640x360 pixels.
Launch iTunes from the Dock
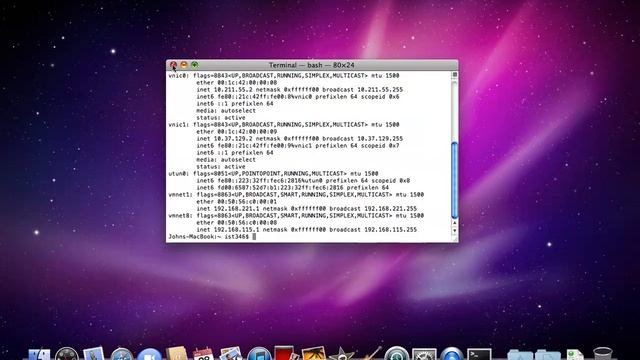(x=259, y=354)
